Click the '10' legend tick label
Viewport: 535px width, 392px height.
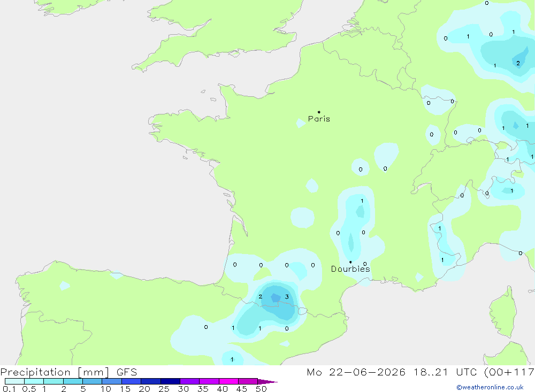106,389
